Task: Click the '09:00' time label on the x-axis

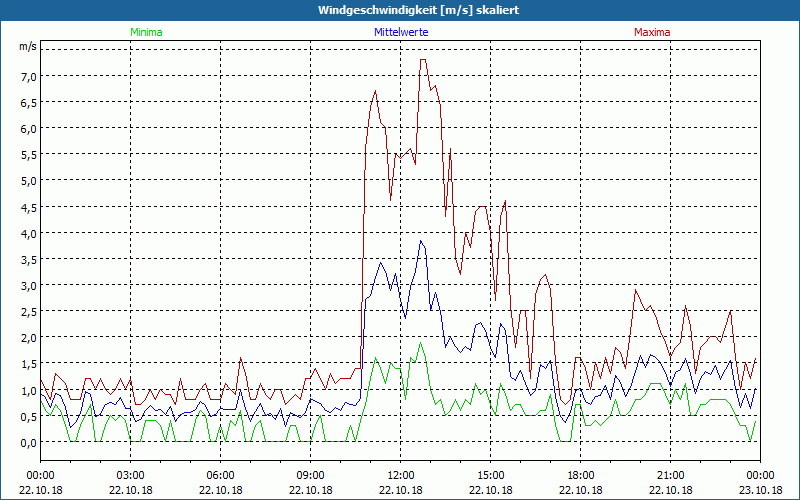Action: pyautogui.click(x=311, y=476)
